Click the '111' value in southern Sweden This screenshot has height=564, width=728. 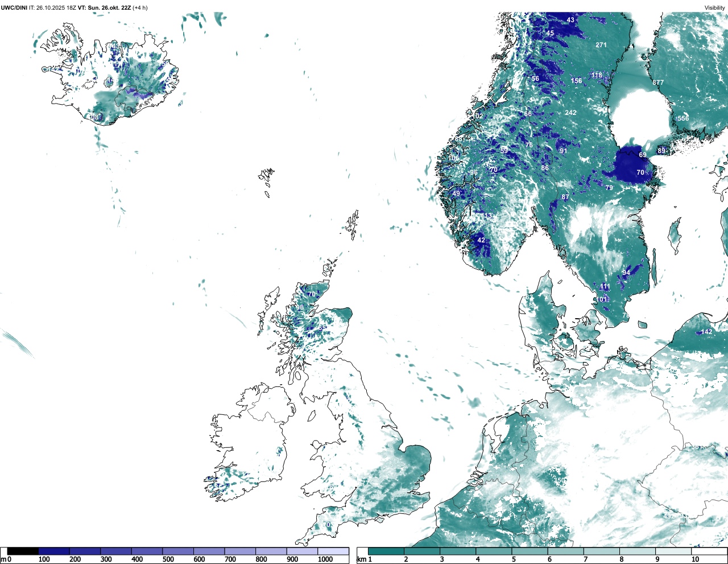pos(605,287)
